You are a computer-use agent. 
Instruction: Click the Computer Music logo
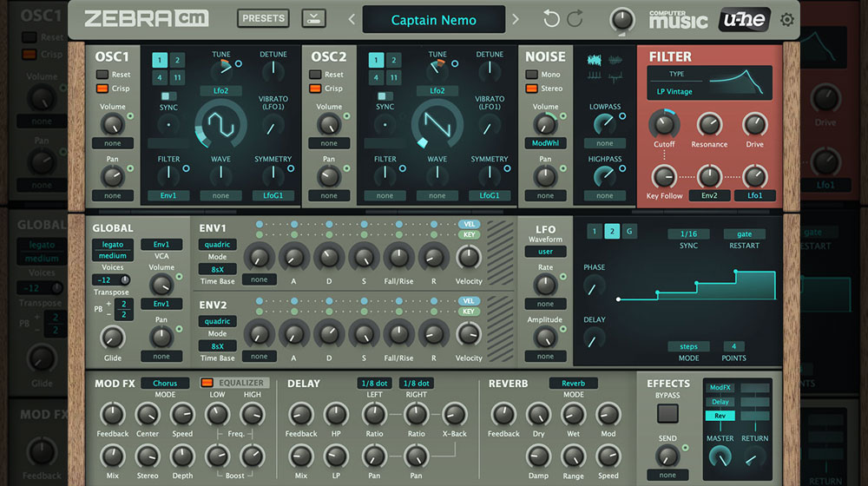coord(678,19)
